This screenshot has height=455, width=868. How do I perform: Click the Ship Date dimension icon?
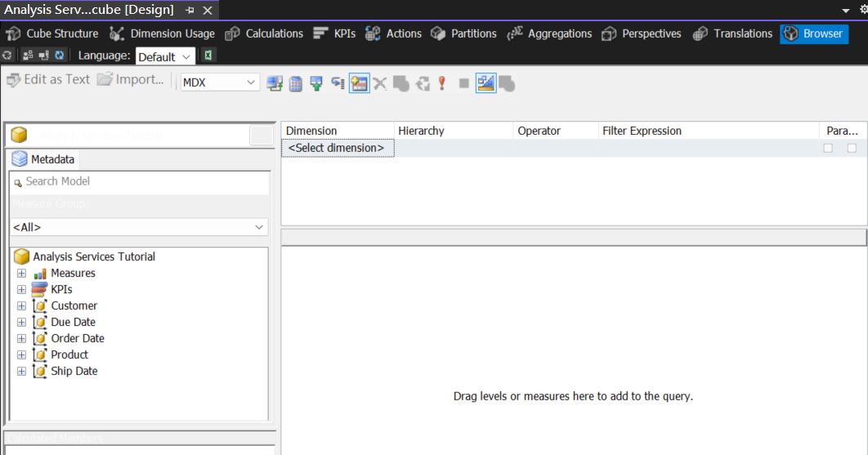[40, 372]
